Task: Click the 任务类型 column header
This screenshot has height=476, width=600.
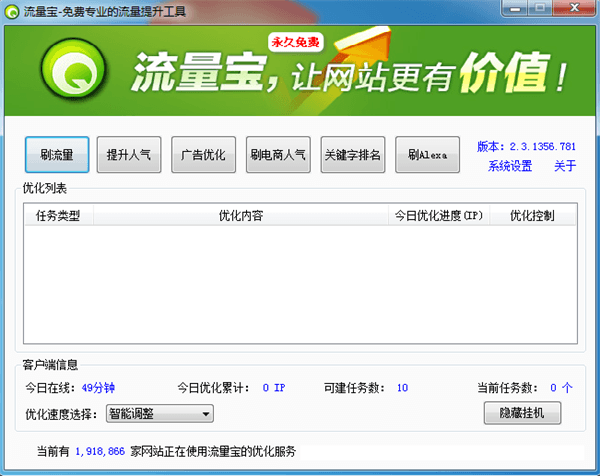Action: (58, 215)
